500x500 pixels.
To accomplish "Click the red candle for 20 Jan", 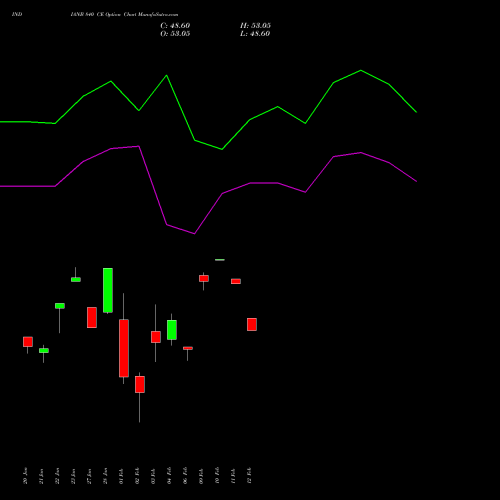I will click(x=28, y=342).
